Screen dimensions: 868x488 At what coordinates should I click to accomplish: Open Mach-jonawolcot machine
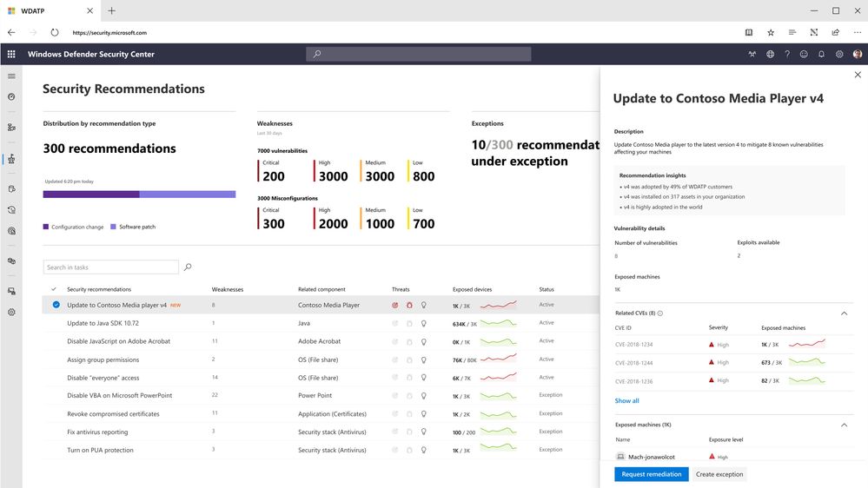pyautogui.click(x=652, y=457)
